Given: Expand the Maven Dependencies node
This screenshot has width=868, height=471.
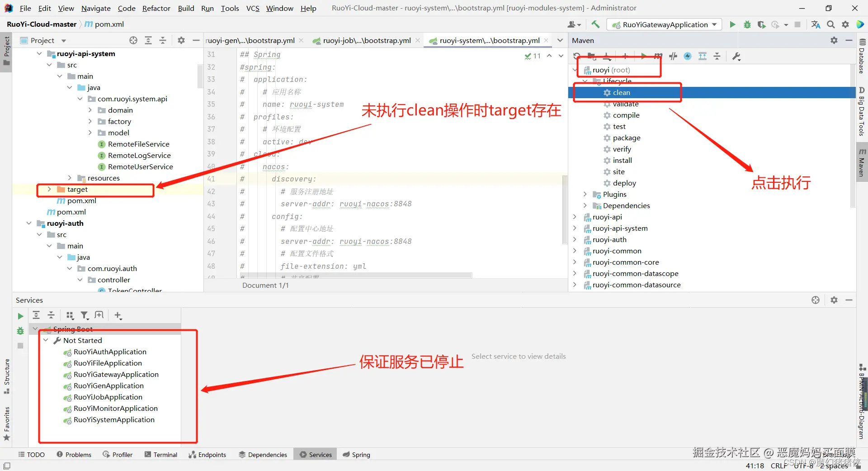Looking at the screenshot, I should pyautogui.click(x=585, y=205).
